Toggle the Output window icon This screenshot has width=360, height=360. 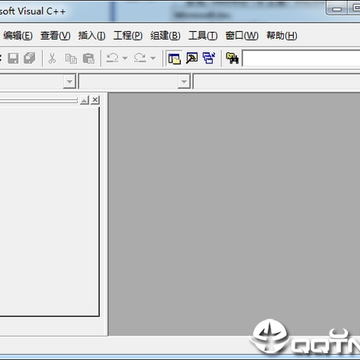tap(192, 58)
